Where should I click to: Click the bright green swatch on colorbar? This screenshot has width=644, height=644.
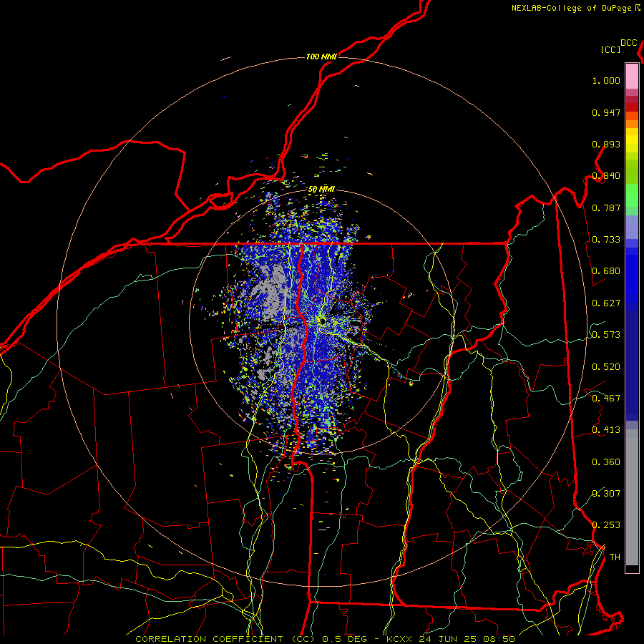tap(632, 195)
